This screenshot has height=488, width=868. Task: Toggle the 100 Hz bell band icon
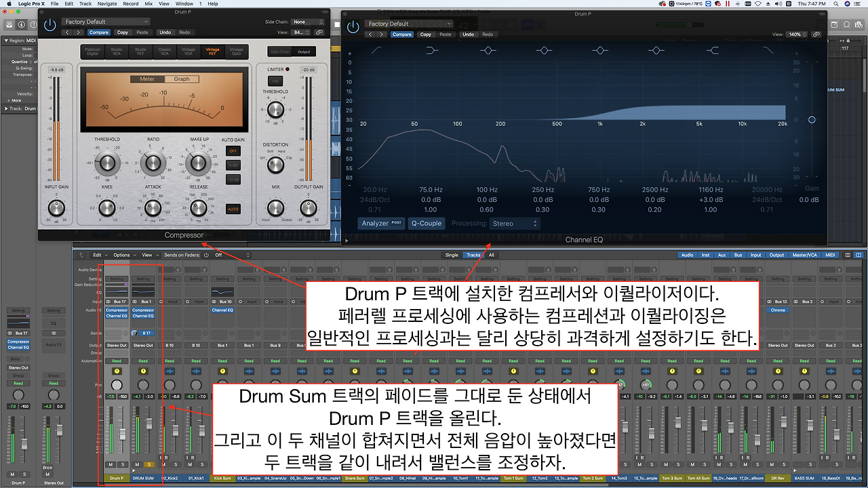point(488,51)
